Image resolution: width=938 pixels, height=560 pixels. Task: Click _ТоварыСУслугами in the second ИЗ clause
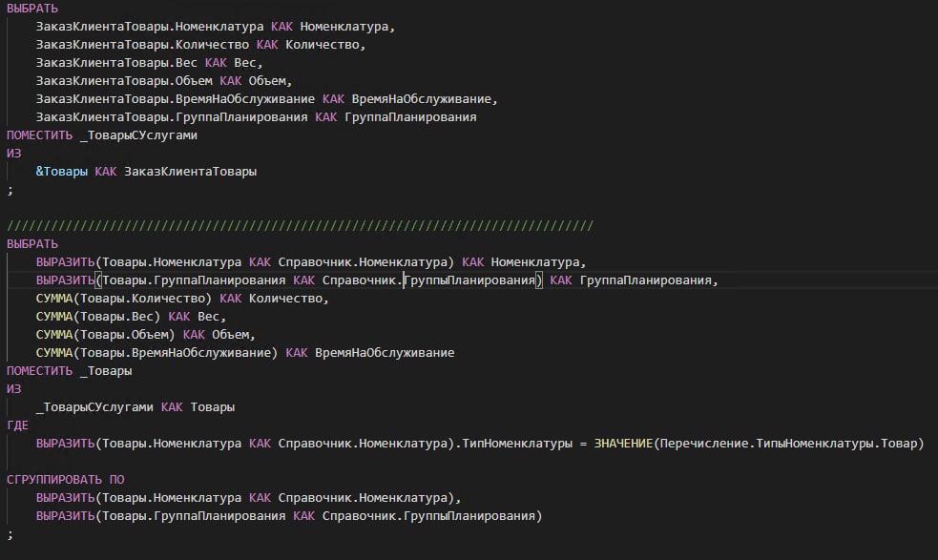pyautogui.click(x=94, y=406)
